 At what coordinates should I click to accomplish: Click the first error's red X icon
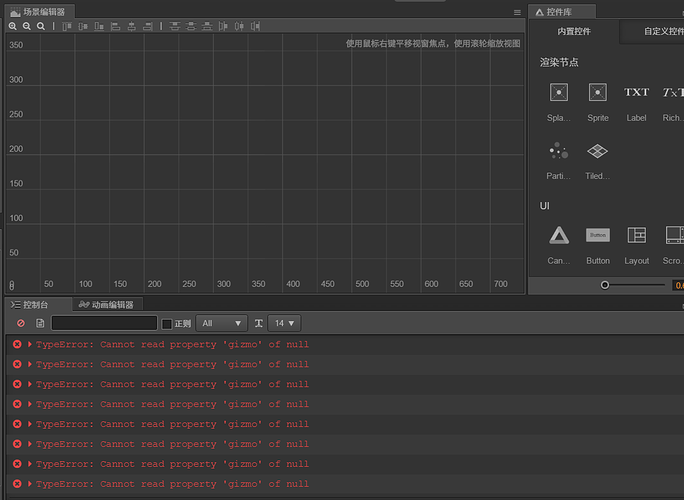[x=17, y=344]
